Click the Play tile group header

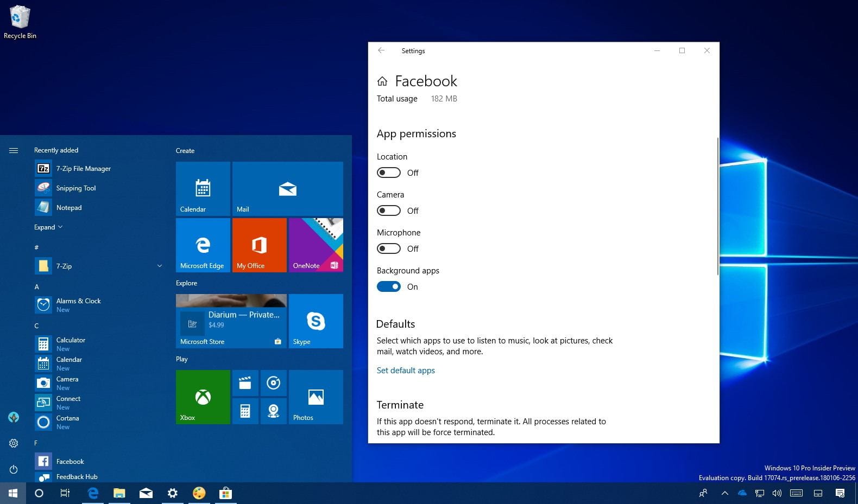pyautogui.click(x=182, y=359)
